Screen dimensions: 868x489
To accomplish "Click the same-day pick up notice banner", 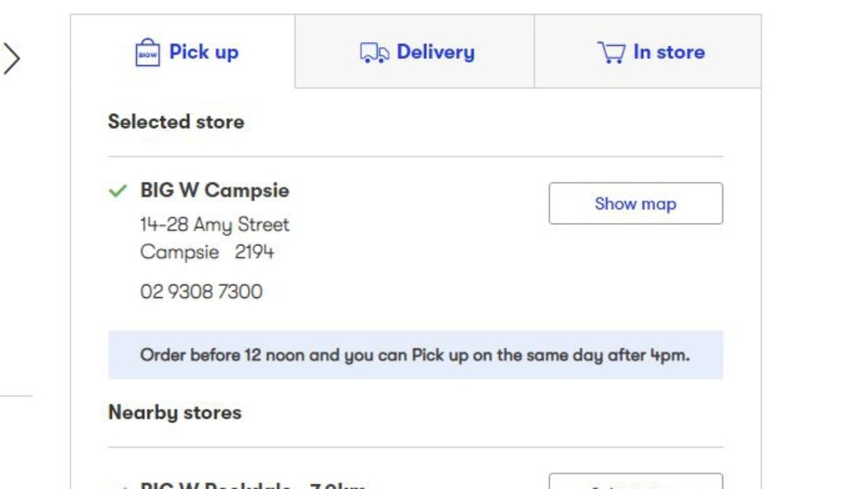I will pyautogui.click(x=415, y=355).
